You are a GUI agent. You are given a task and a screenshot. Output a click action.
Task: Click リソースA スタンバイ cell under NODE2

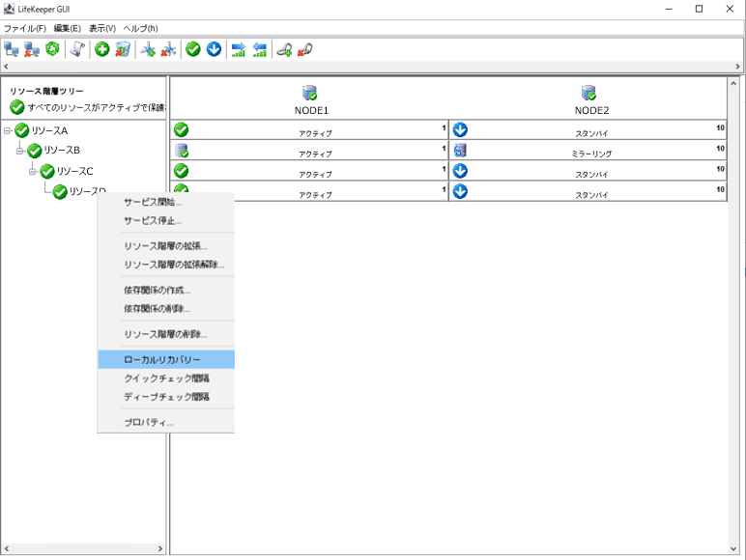(588, 129)
